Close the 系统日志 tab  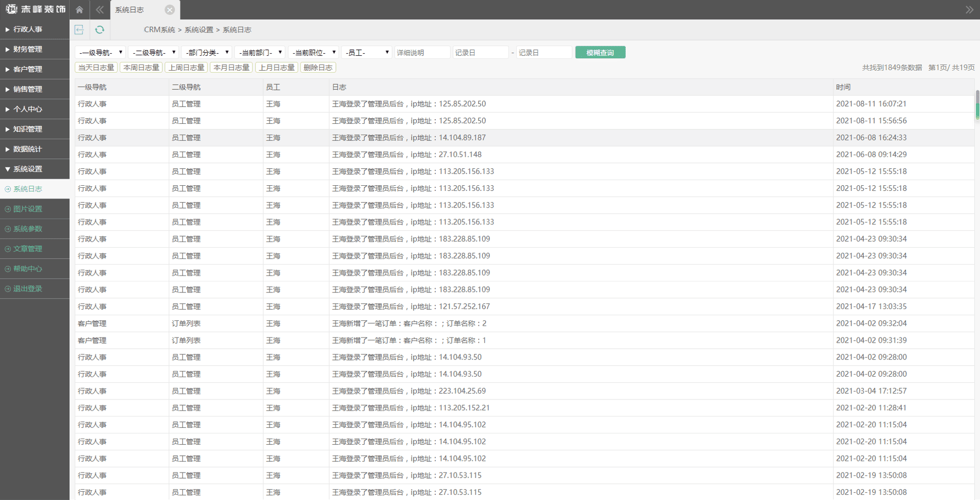[x=169, y=10]
